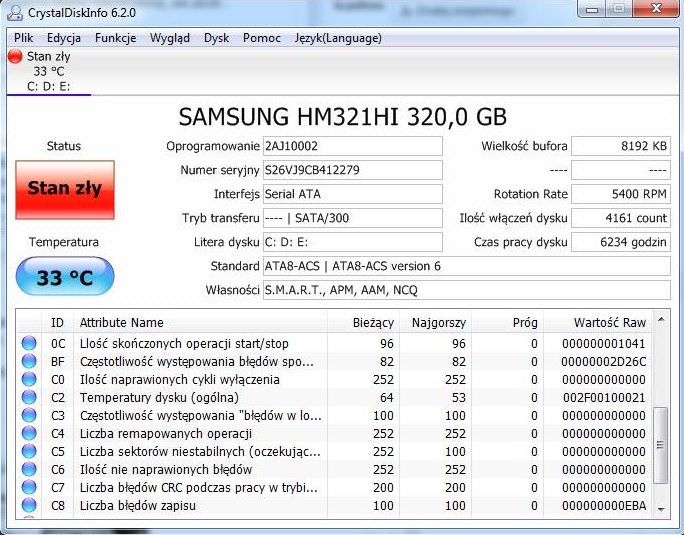Click the red disk status indicator icon
The width and height of the screenshot is (684, 535).
click(x=15, y=56)
